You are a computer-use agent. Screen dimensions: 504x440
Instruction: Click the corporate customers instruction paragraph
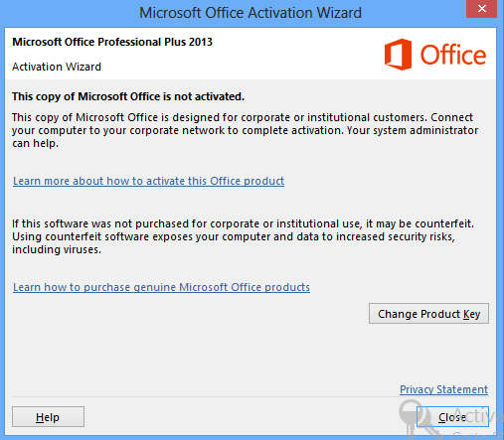tap(245, 130)
